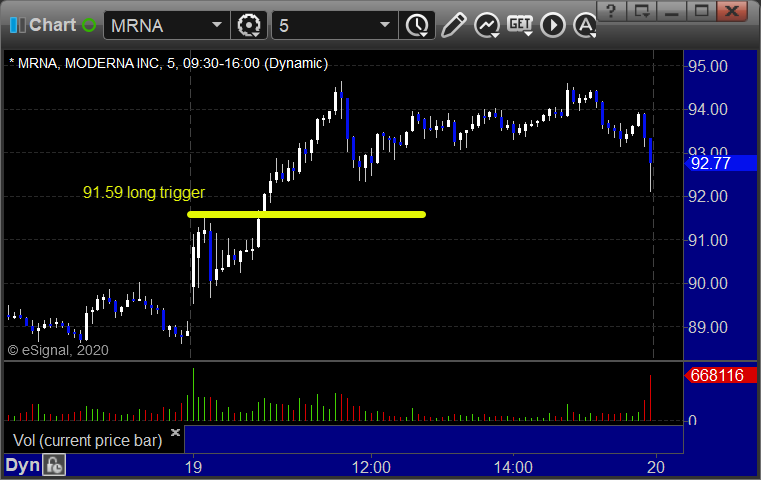Click the Dyn scaling button
This screenshot has height=480, width=761.
[x=22, y=465]
